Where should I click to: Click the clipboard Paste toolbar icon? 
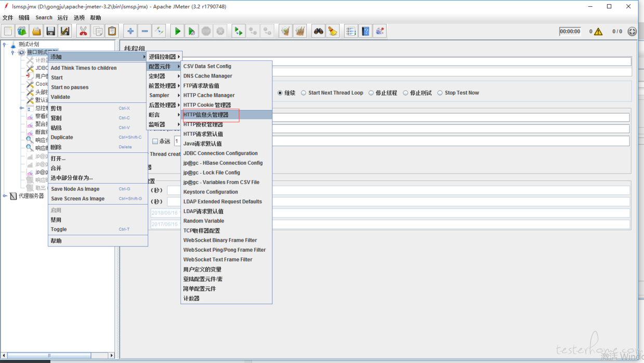[x=112, y=31]
